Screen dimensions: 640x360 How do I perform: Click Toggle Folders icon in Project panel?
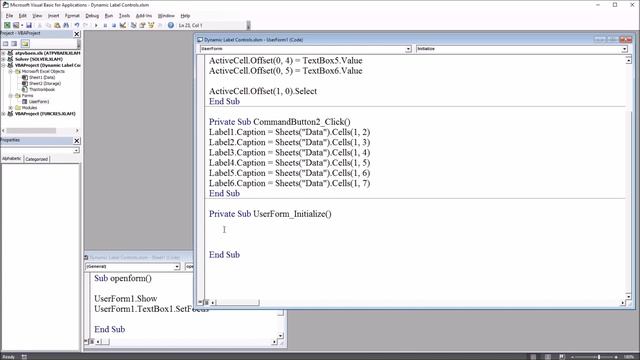tap(25, 44)
